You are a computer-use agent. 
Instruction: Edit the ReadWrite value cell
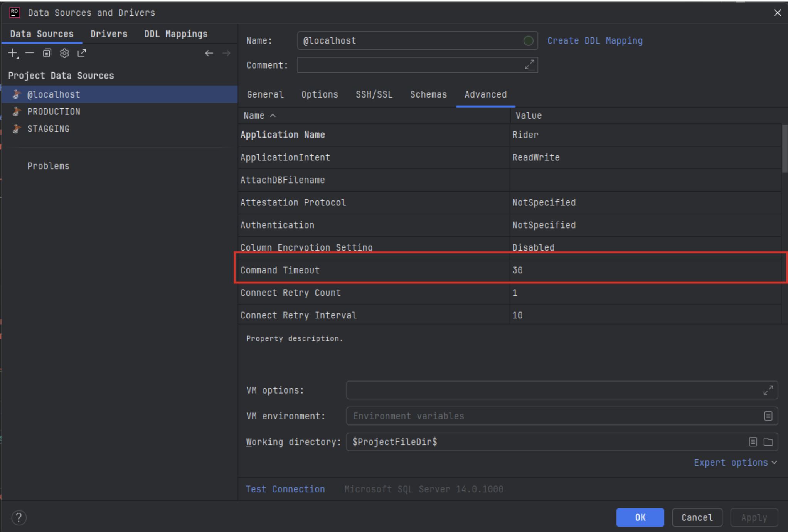click(x=646, y=157)
